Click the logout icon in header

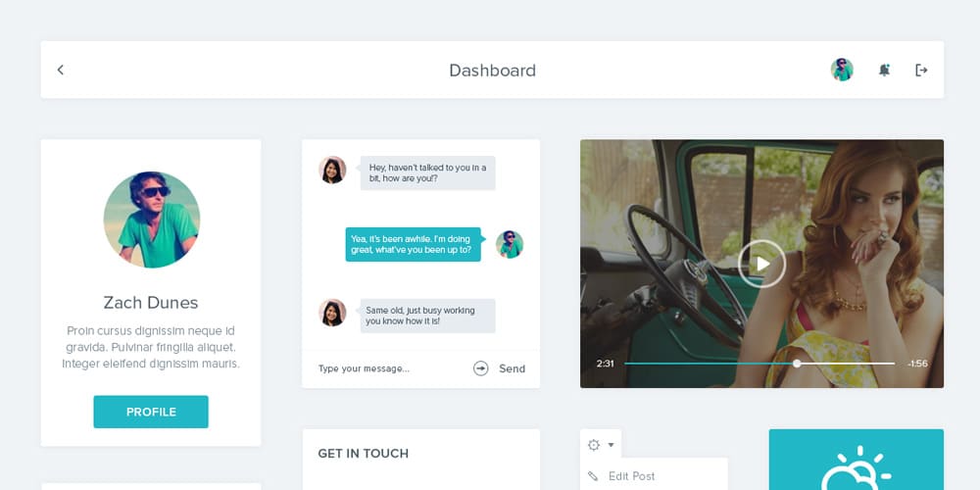(x=921, y=70)
